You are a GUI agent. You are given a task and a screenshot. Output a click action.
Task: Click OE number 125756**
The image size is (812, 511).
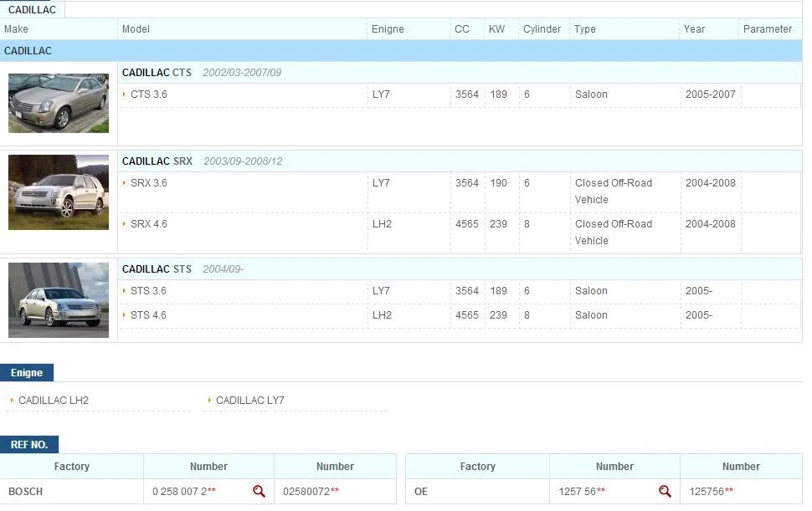pos(711,492)
